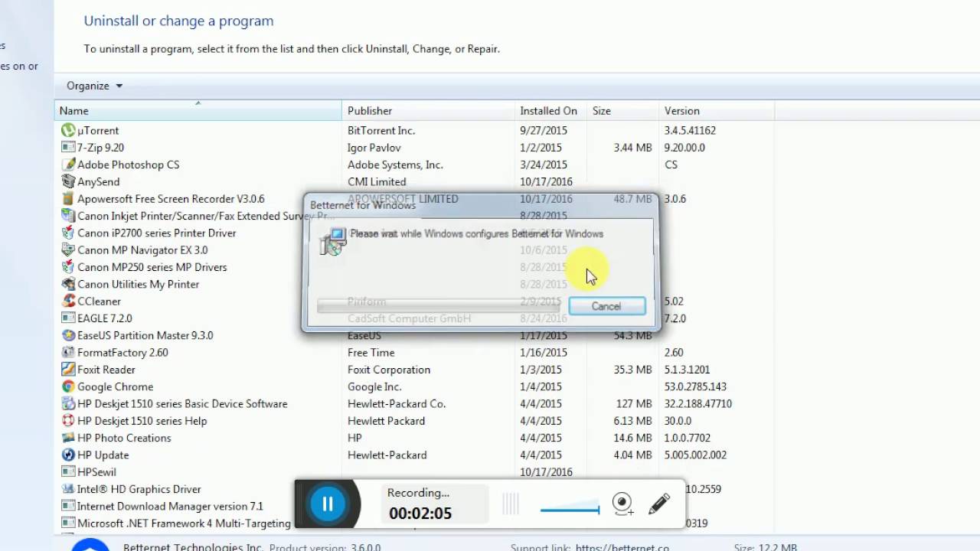Click the HP Deskjet 1510 Basic Device Software icon

coord(68,404)
